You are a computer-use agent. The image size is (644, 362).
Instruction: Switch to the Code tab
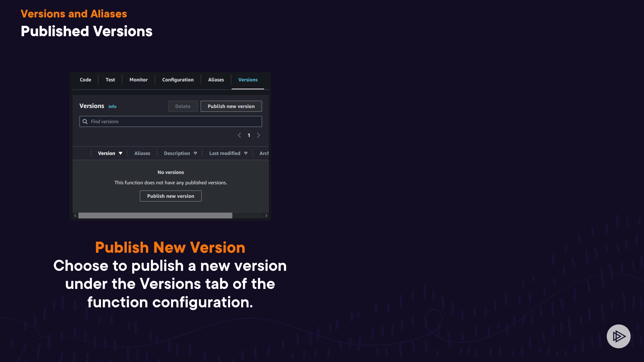coord(85,80)
